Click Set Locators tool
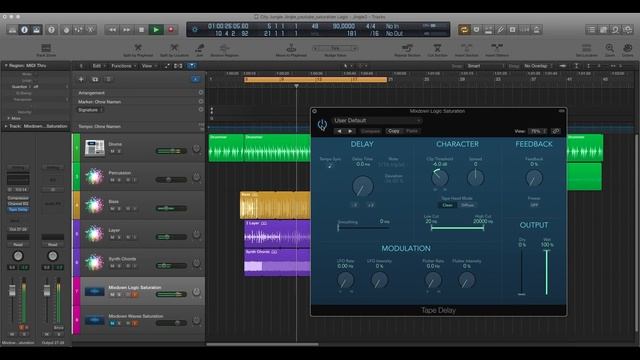 tap(587, 50)
